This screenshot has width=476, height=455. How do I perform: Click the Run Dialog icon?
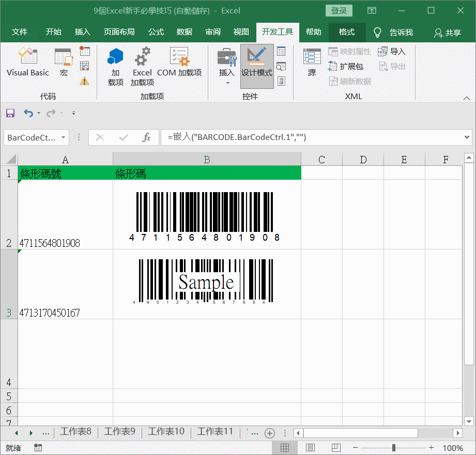[x=281, y=81]
